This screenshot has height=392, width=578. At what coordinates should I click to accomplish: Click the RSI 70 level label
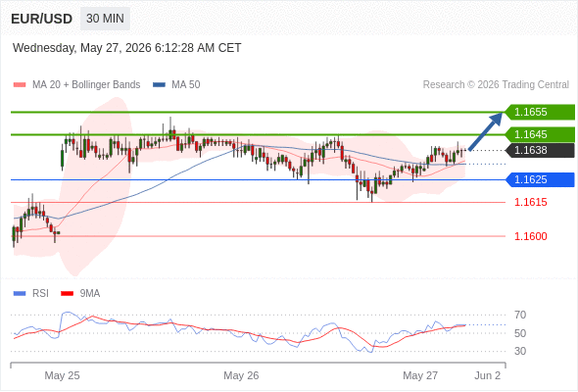tap(520, 315)
